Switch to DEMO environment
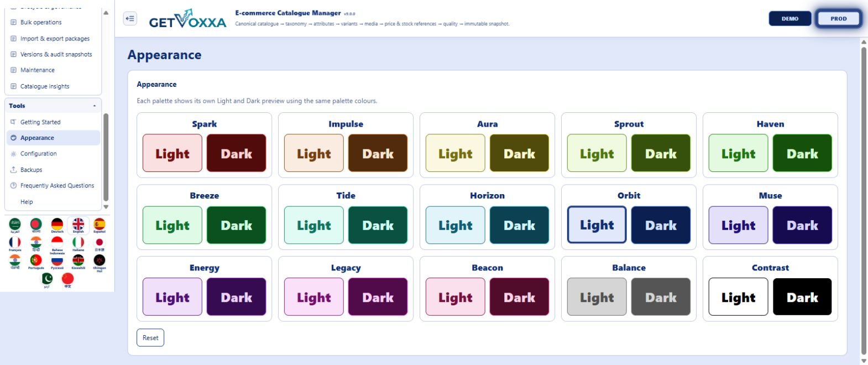Image resolution: width=868 pixels, height=365 pixels. click(x=790, y=18)
